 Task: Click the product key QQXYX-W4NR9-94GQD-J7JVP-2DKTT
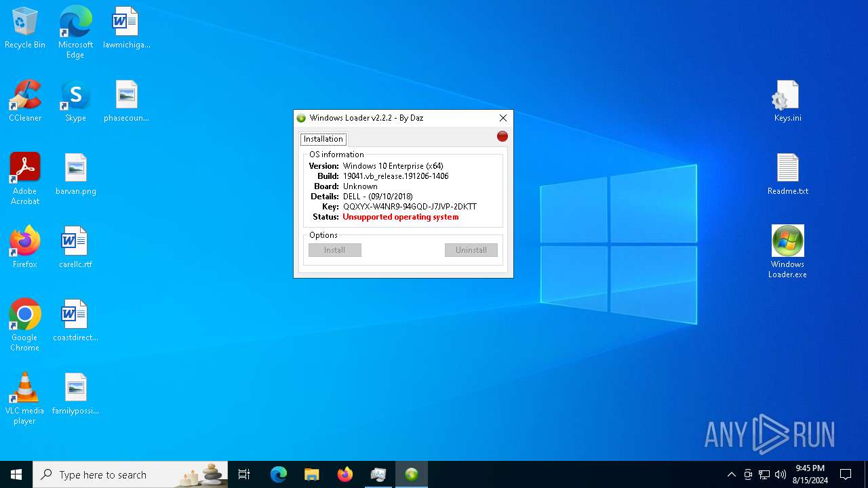click(x=410, y=207)
